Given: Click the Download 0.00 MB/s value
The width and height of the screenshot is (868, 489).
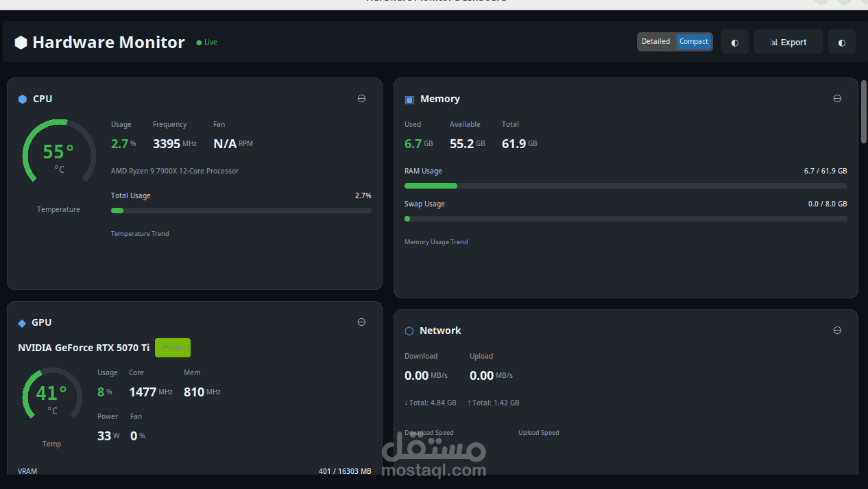Looking at the screenshot, I should pyautogui.click(x=426, y=376).
